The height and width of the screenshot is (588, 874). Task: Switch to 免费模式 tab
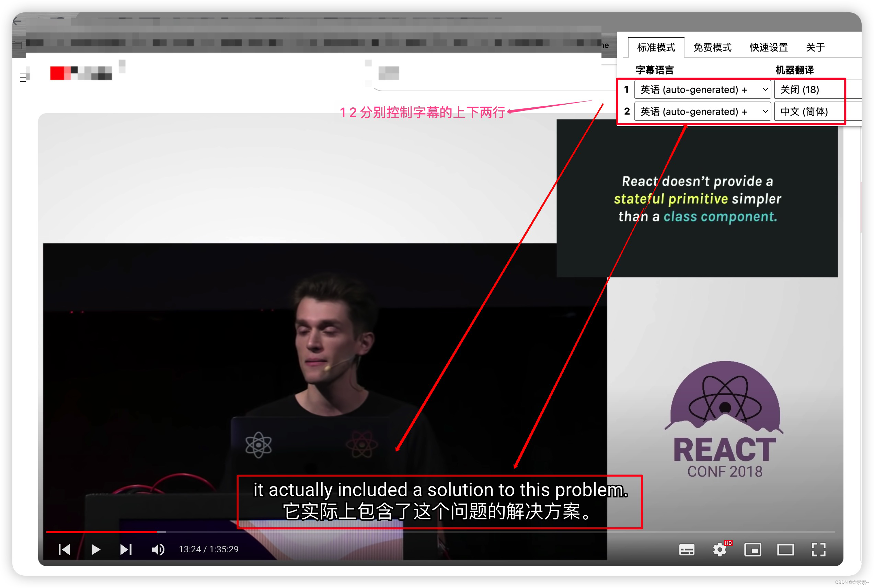pyautogui.click(x=712, y=48)
